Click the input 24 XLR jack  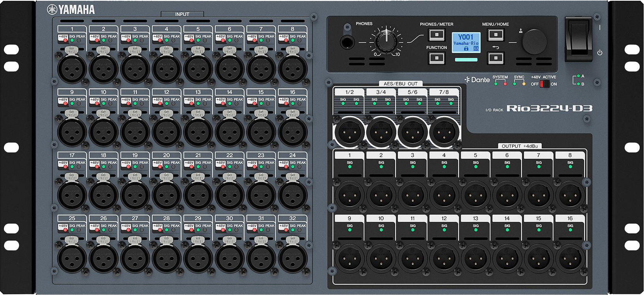[x=292, y=195]
